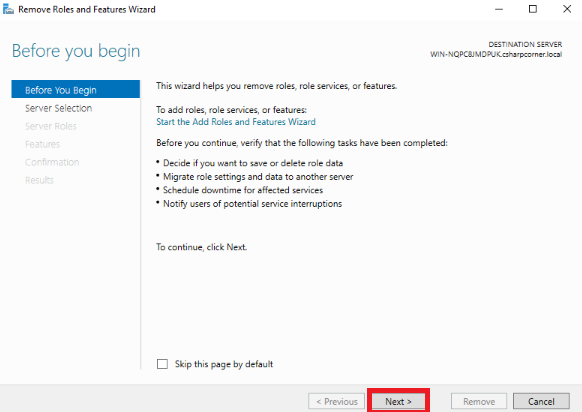Click the window title text
This screenshot has height=412, width=582.
86,9
